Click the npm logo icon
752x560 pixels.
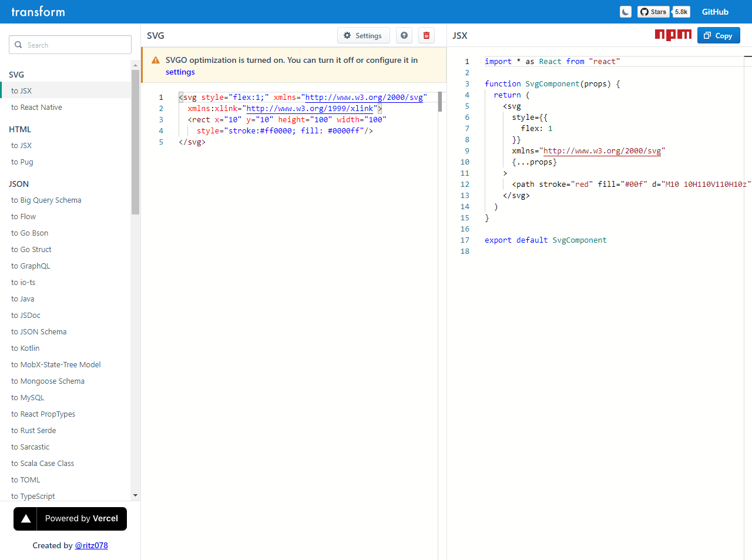coord(673,35)
